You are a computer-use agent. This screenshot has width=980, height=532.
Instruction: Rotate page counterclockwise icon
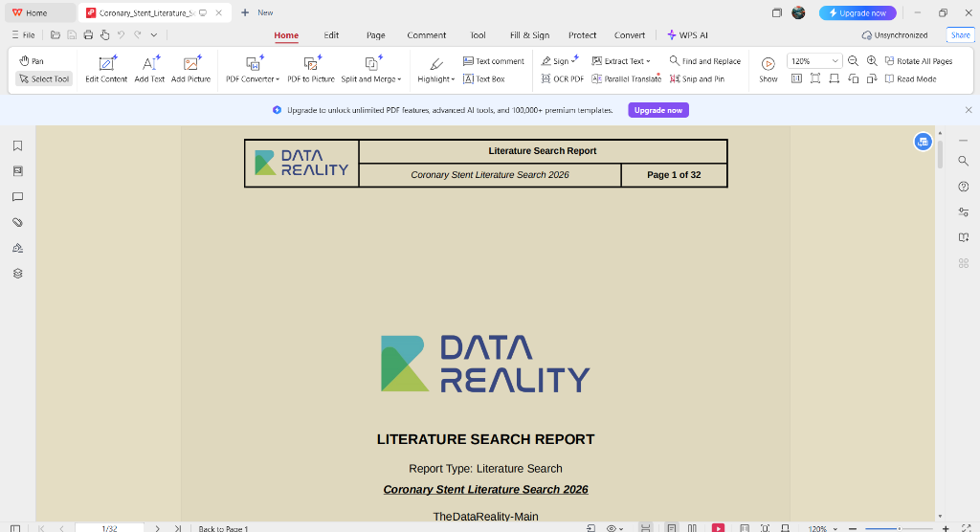coord(853,78)
